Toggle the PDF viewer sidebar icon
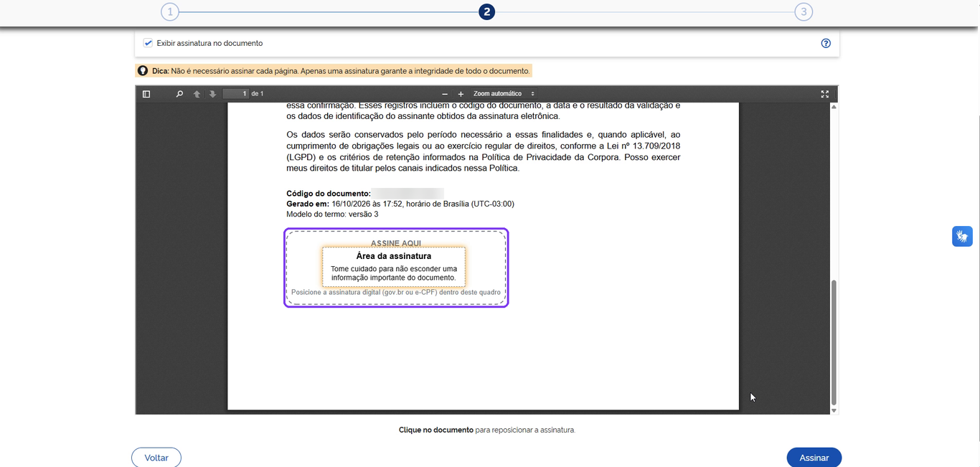Screen dimensions: 980x467 [146, 94]
